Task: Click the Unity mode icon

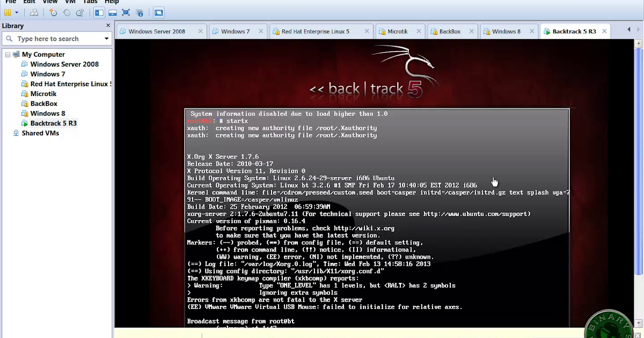Action: [x=140, y=12]
